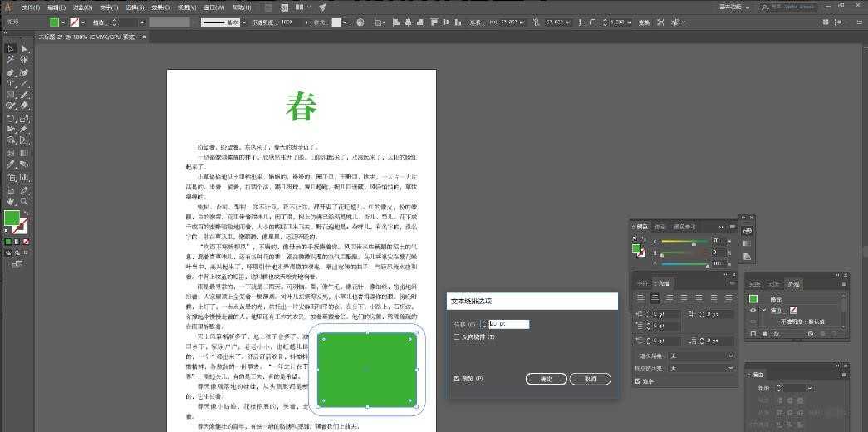The width and height of the screenshot is (868, 432).
Task: Expand the stroke row in Appearance panel
Action: (763, 310)
